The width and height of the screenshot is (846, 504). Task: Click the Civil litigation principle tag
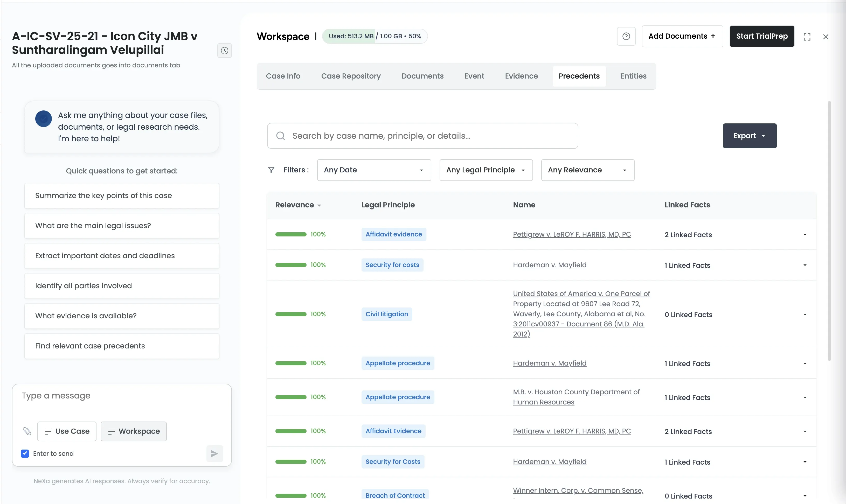click(x=387, y=314)
